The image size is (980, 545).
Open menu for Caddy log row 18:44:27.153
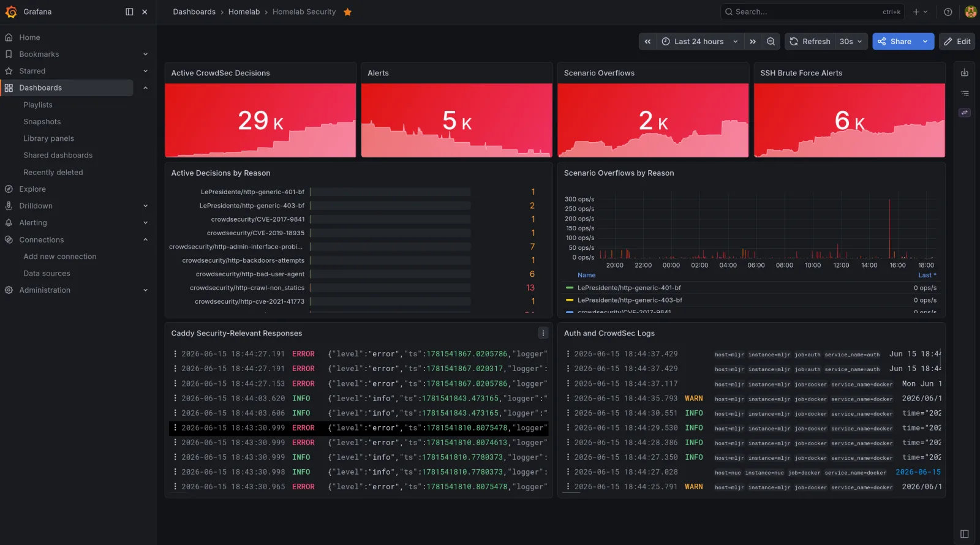click(175, 383)
